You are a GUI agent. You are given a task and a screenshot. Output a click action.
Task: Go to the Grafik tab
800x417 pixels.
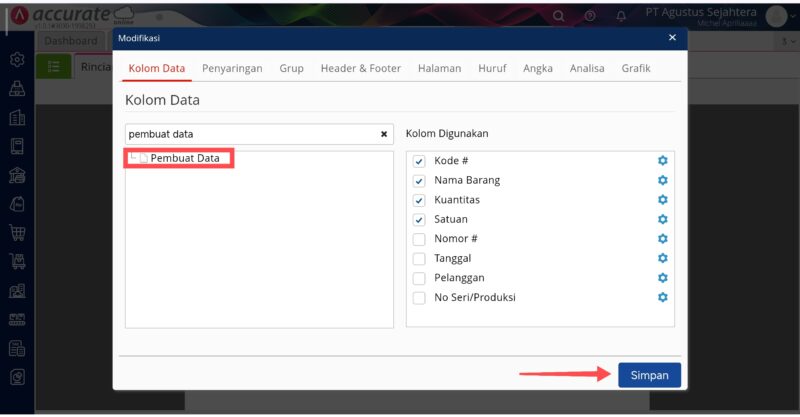(636, 69)
